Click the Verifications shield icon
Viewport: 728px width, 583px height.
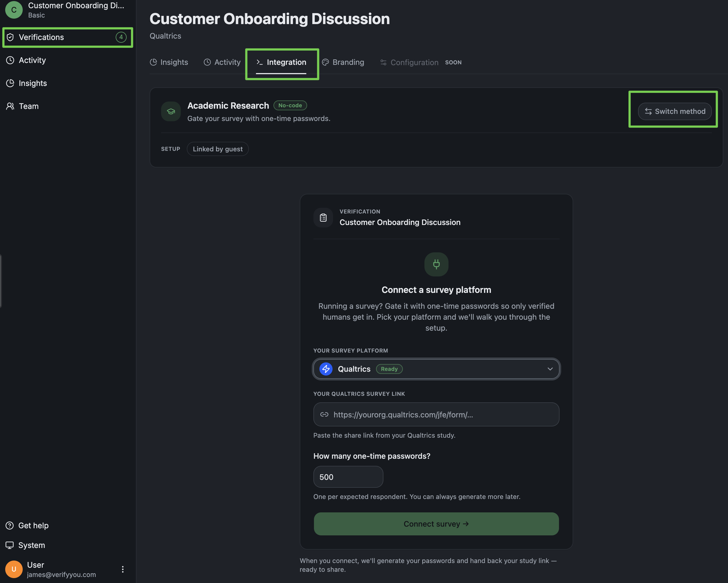pyautogui.click(x=10, y=37)
